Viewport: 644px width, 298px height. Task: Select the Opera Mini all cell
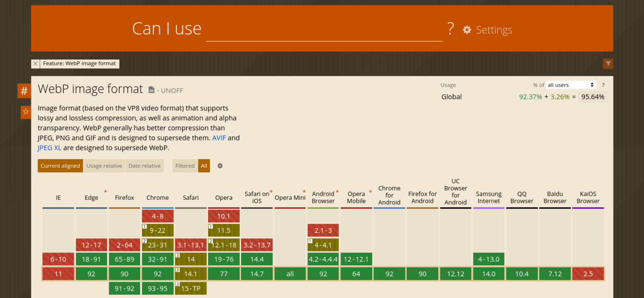(x=290, y=274)
